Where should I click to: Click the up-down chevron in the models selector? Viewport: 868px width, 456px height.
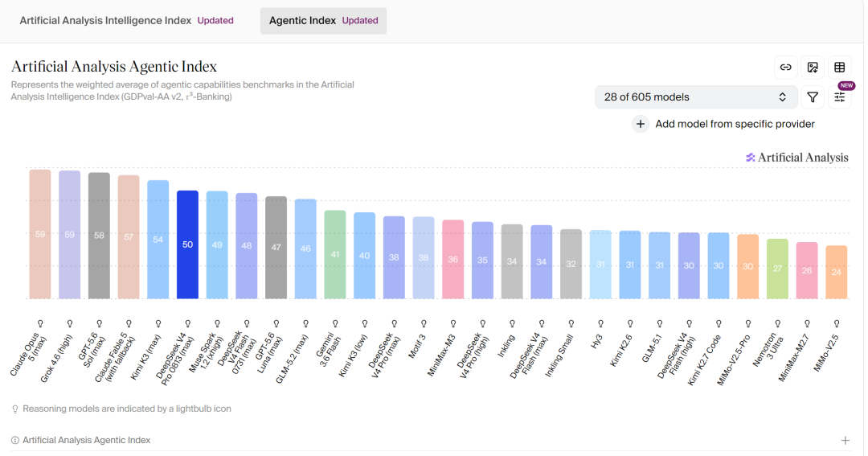pyautogui.click(x=782, y=97)
